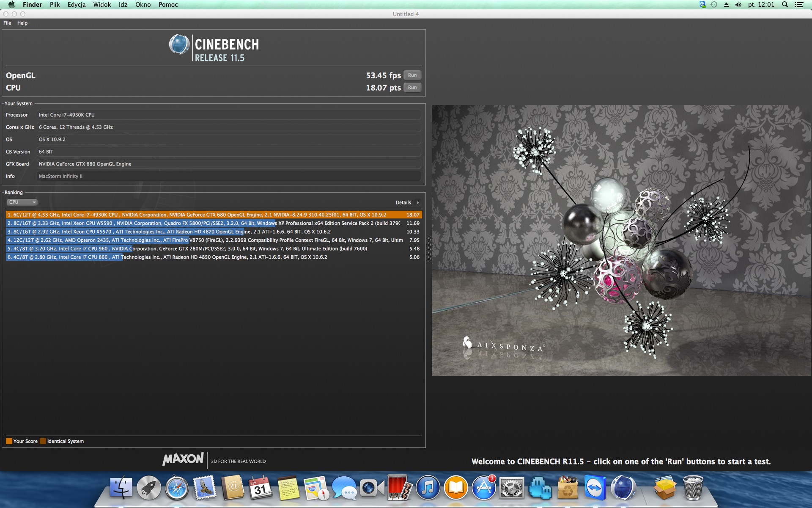Click the Info field containing MacStorm Infinity II
Viewport: 812px width, 508px height.
228,177
